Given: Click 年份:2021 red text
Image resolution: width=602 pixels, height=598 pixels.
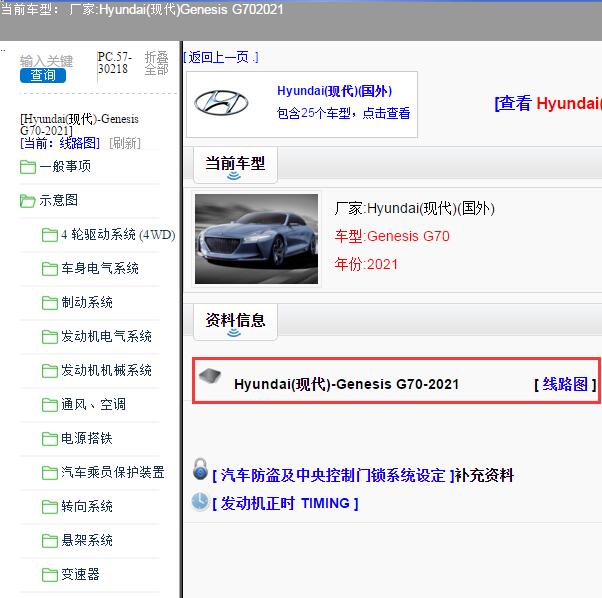Looking at the screenshot, I should (x=366, y=264).
